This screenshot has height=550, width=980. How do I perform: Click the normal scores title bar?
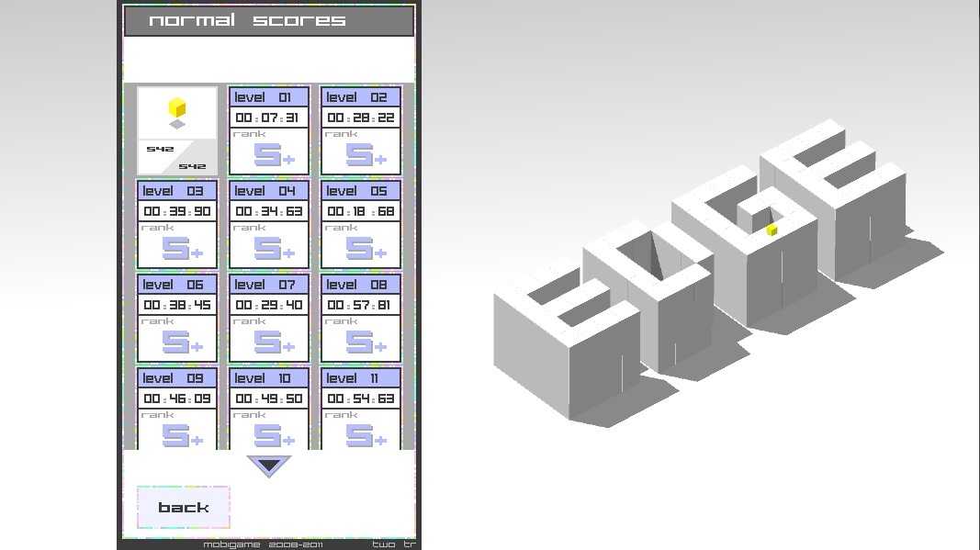[269, 20]
